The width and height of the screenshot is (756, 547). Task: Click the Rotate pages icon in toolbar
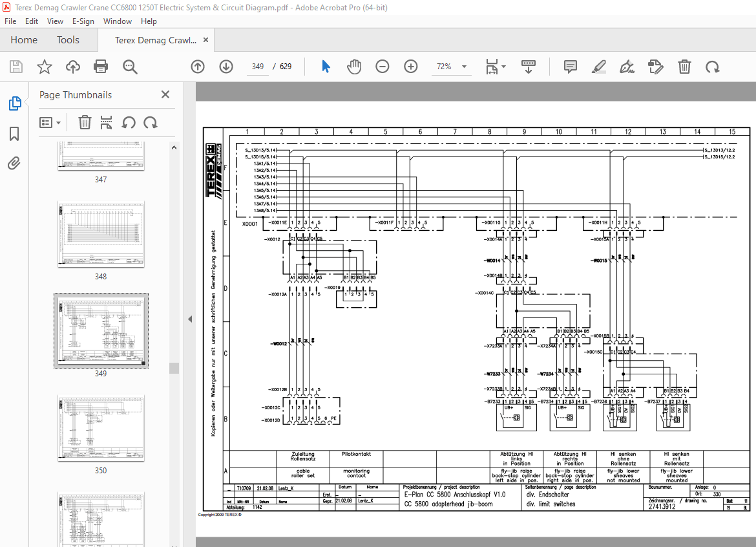point(711,66)
